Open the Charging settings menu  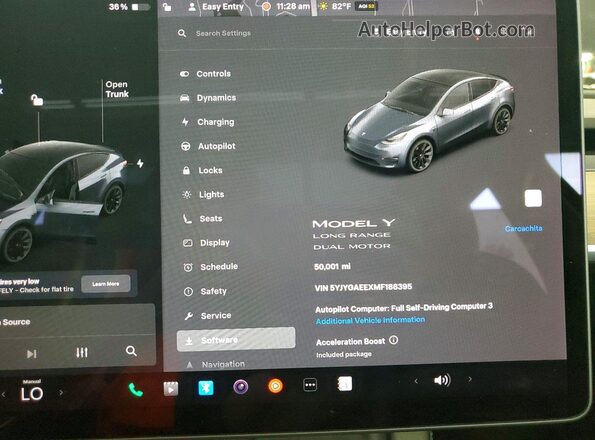(x=208, y=122)
